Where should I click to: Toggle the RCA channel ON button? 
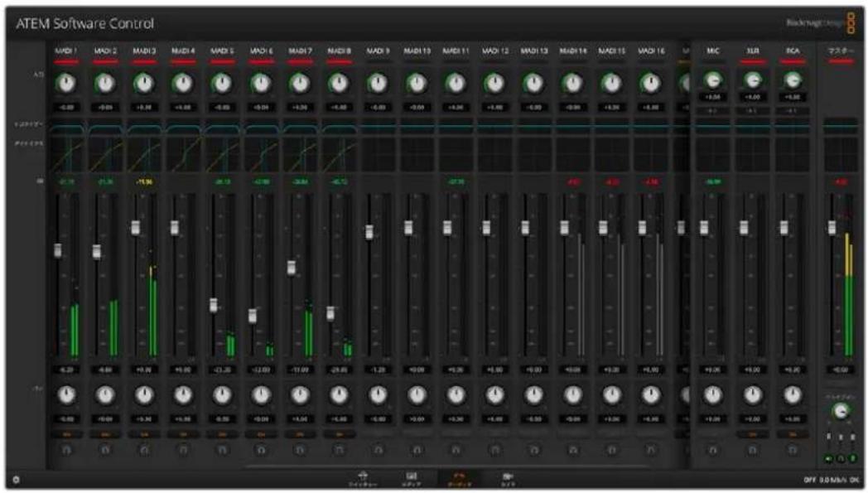tap(793, 435)
